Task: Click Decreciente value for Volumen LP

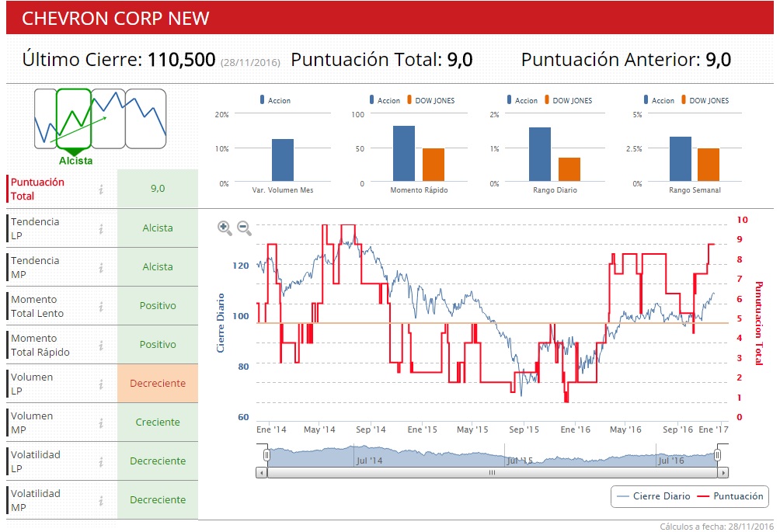Action: pos(158,384)
